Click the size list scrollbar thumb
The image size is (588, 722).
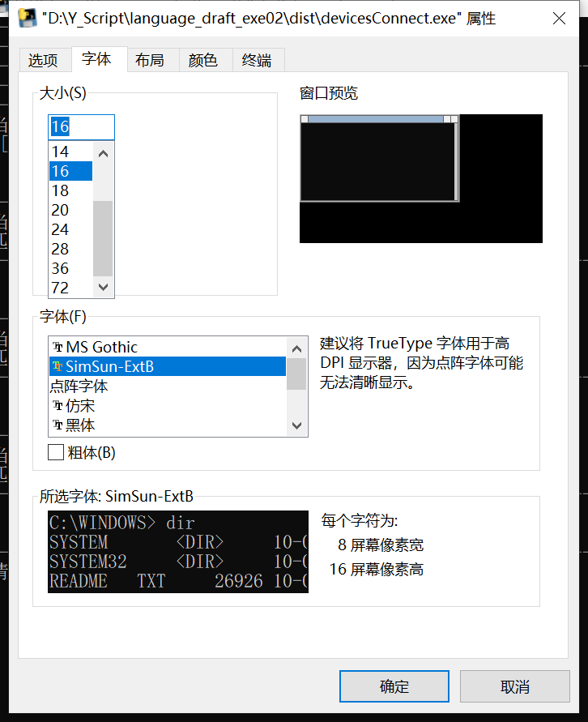pyautogui.click(x=103, y=238)
